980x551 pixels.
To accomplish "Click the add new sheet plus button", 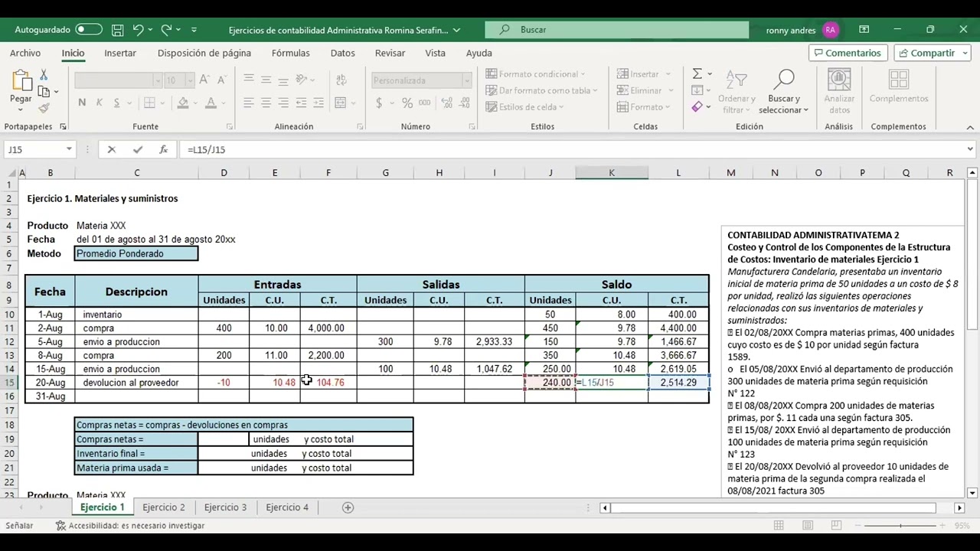I will pos(348,507).
